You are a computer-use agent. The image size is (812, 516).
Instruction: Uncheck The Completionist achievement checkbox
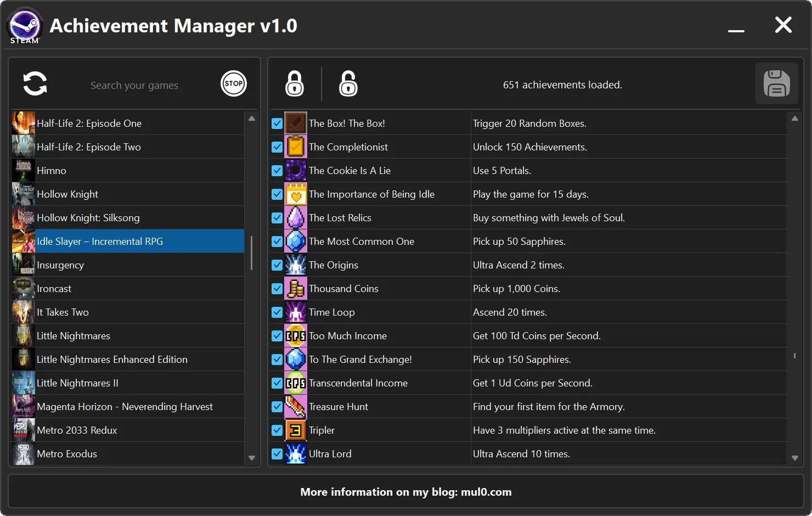coord(277,147)
